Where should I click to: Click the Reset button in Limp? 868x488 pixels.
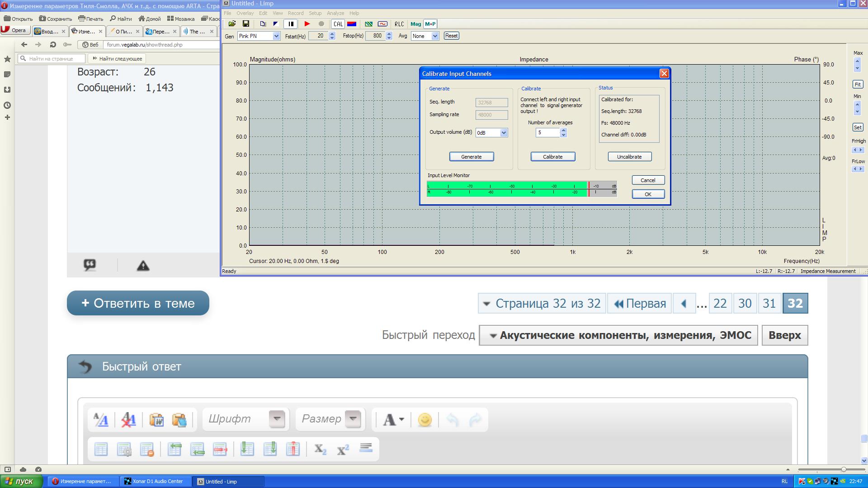tap(451, 36)
